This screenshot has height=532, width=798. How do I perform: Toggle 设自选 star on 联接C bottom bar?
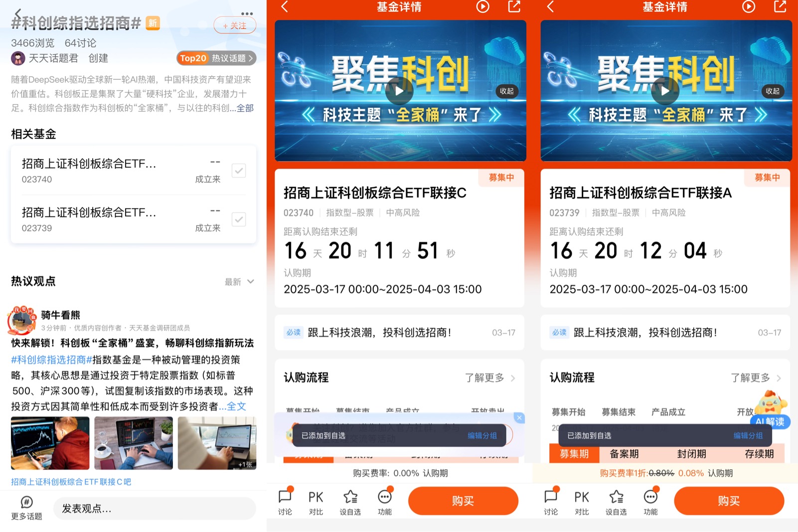click(x=350, y=502)
